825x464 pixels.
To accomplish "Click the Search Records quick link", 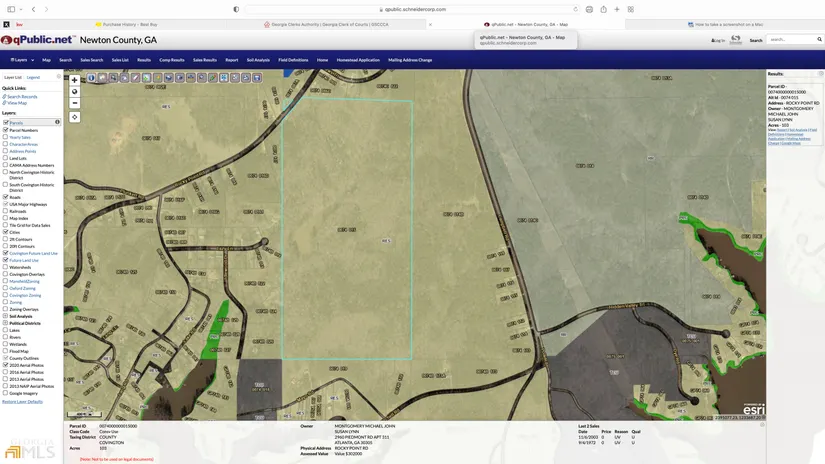I will click(x=22, y=97).
